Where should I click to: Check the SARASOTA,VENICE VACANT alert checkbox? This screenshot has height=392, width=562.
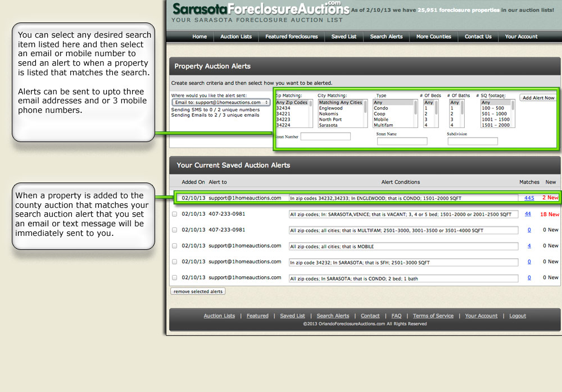tap(175, 215)
